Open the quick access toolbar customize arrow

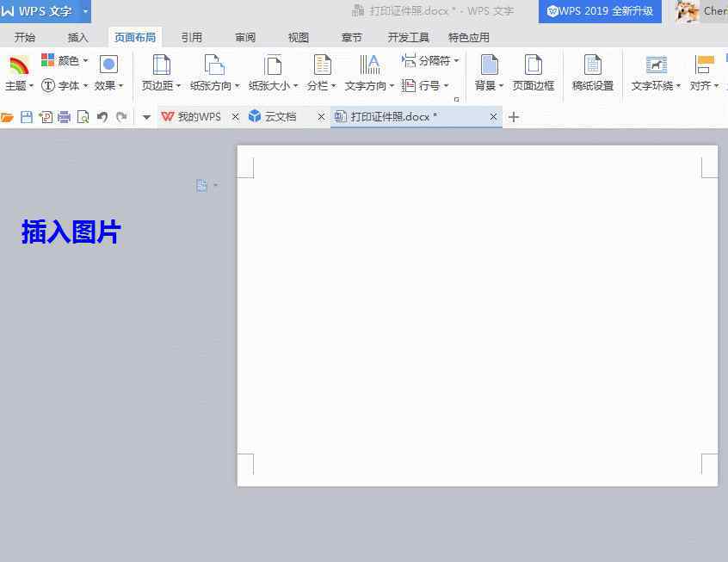146,118
